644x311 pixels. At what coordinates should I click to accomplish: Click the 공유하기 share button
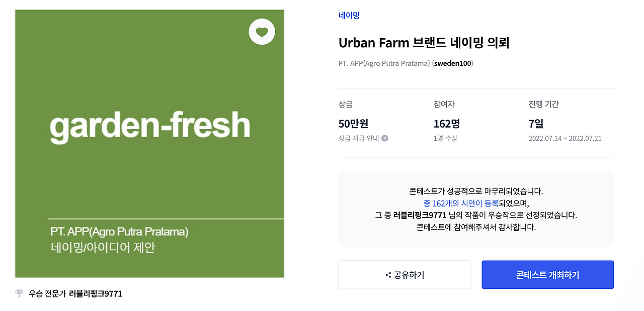(404, 275)
